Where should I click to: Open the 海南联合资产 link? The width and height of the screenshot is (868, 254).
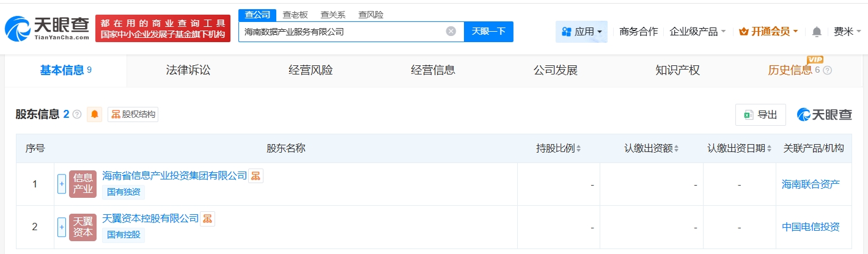811,184
